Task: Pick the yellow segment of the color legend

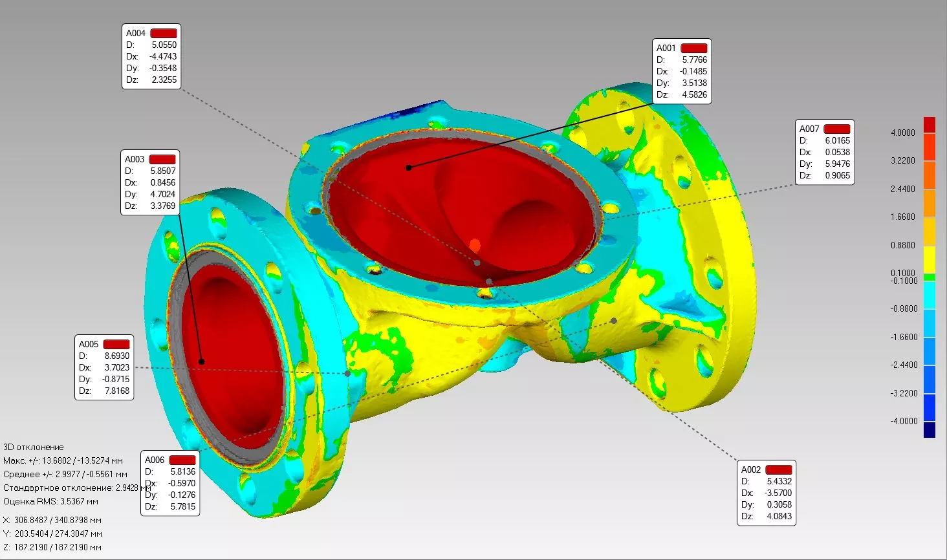Action: [x=929, y=259]
